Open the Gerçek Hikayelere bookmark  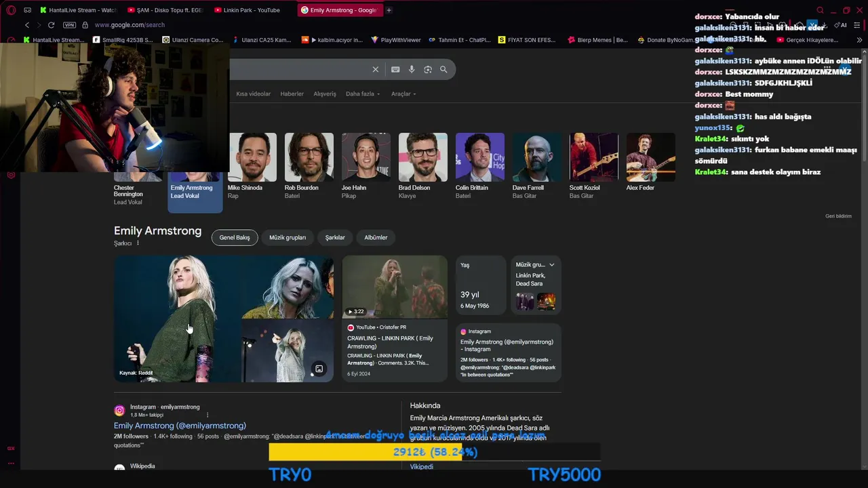(x=808, y=40)
